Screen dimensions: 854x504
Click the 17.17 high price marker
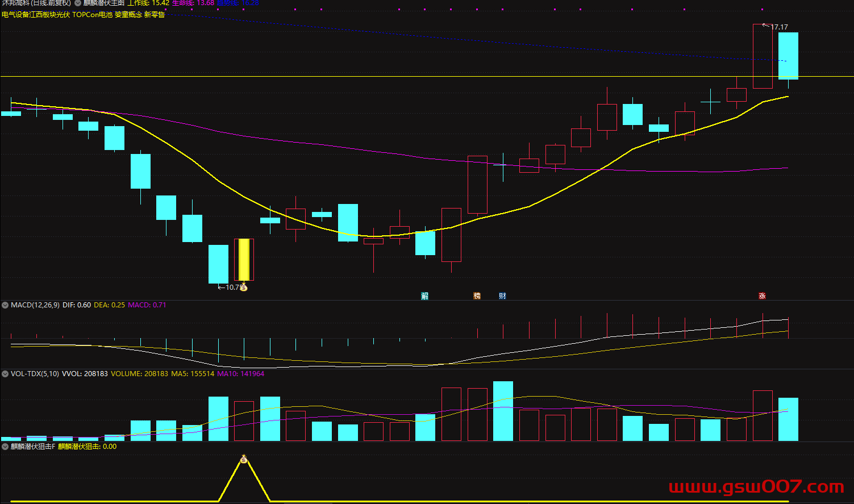point(778,27)
